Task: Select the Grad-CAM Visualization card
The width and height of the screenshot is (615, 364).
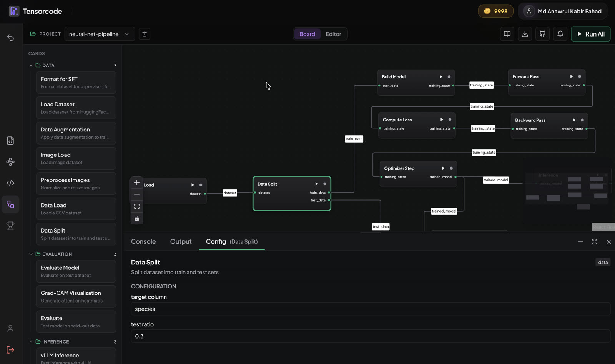Action: [x=76, y=297]
